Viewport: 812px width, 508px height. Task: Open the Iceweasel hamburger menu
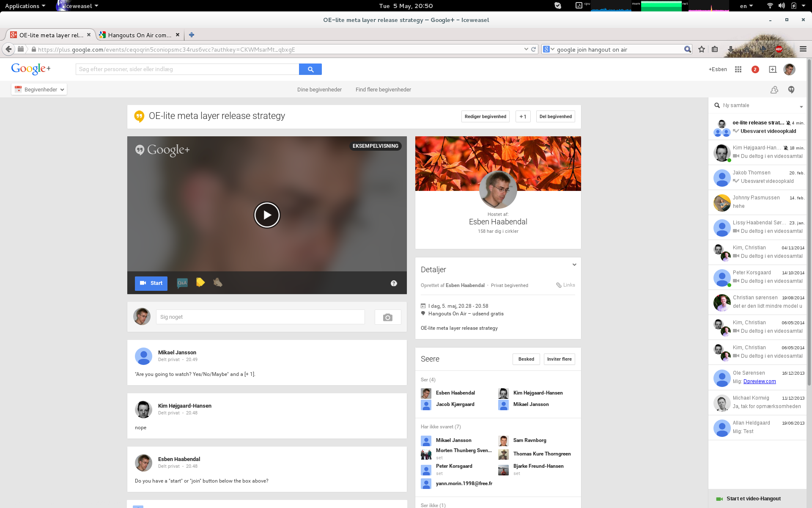point(803,49)
